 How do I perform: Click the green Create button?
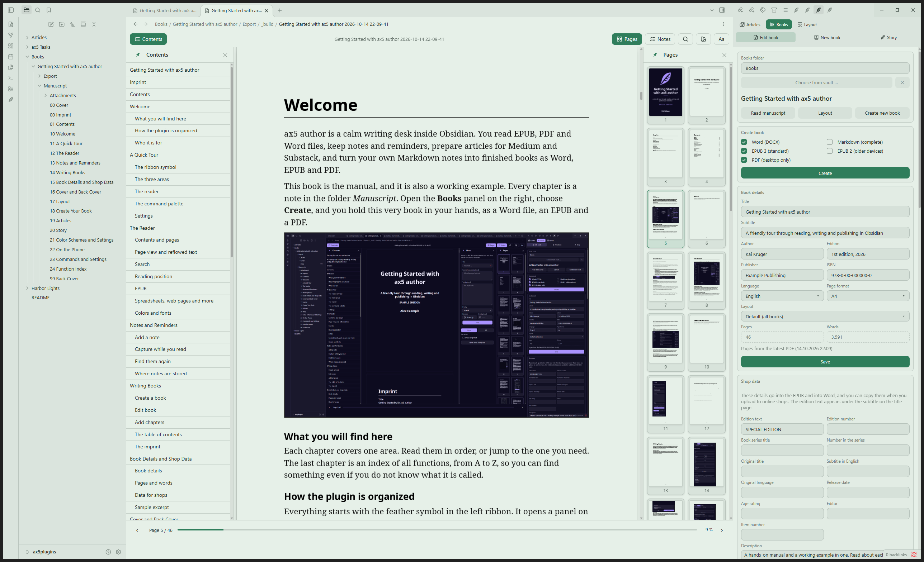(x=825, y=173)
